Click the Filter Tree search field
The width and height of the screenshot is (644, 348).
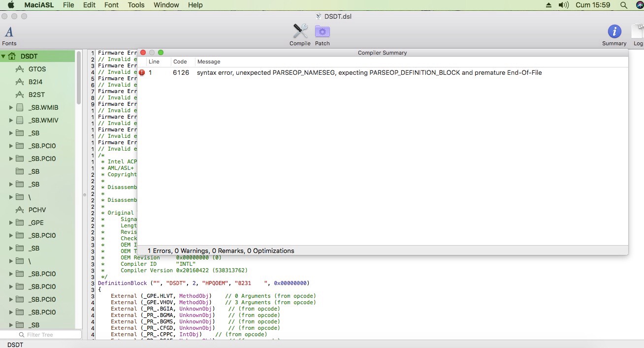coord(40,335)
